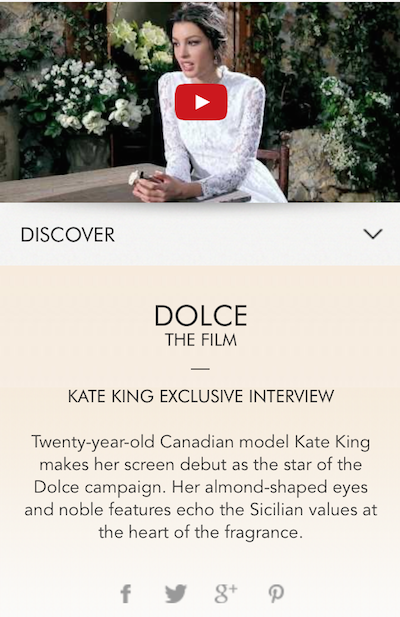This screenshot has height=617, width=400.
Task: Play the Kate King interview video
Action: pos(201,102)
